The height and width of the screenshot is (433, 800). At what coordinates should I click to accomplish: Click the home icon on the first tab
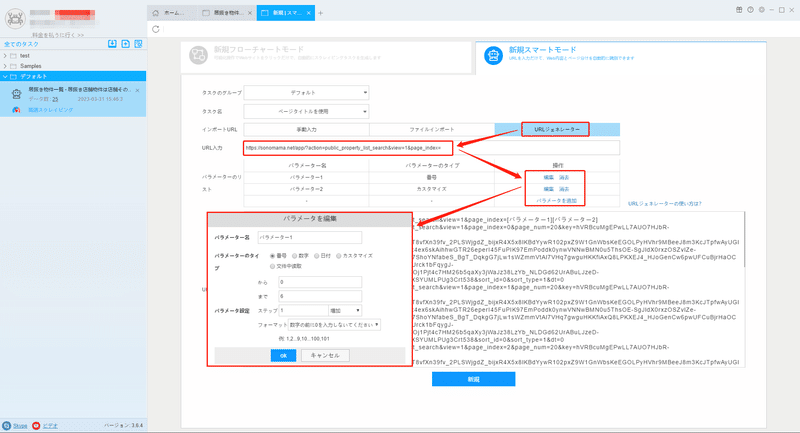[x=156, y=13]
